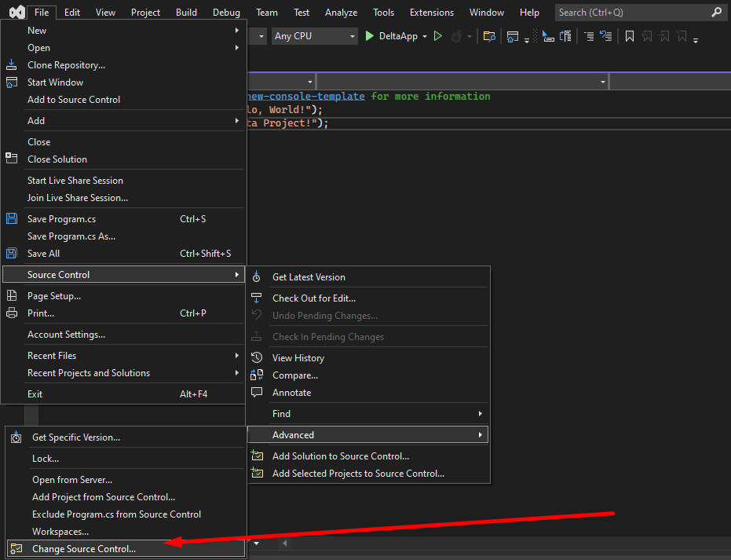Click the Find in Files folder icon
Image resolution: width=731 pixels, height=560 pixels.
[489, 36]
